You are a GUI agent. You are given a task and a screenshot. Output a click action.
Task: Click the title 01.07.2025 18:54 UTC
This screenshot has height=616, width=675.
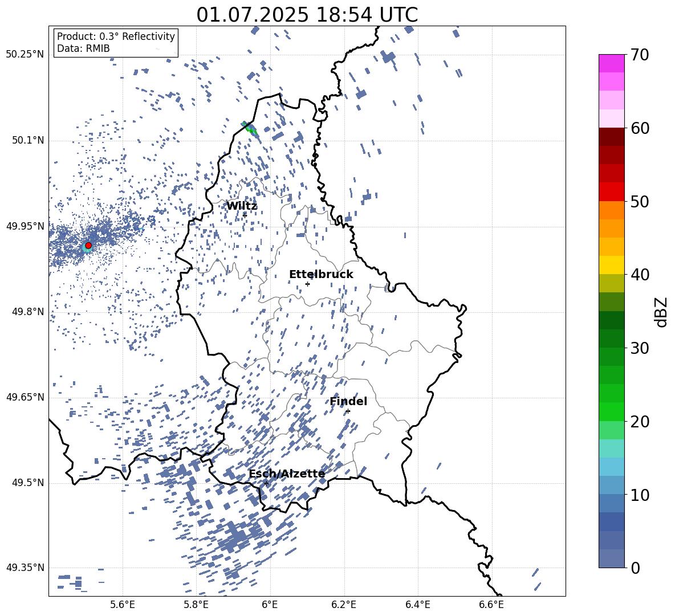click(x=307, y=15)
